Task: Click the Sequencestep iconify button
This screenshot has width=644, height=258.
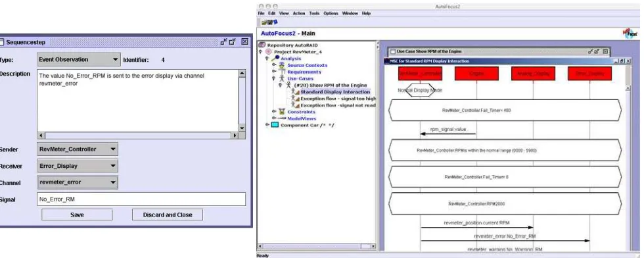Action: point(223,41)
